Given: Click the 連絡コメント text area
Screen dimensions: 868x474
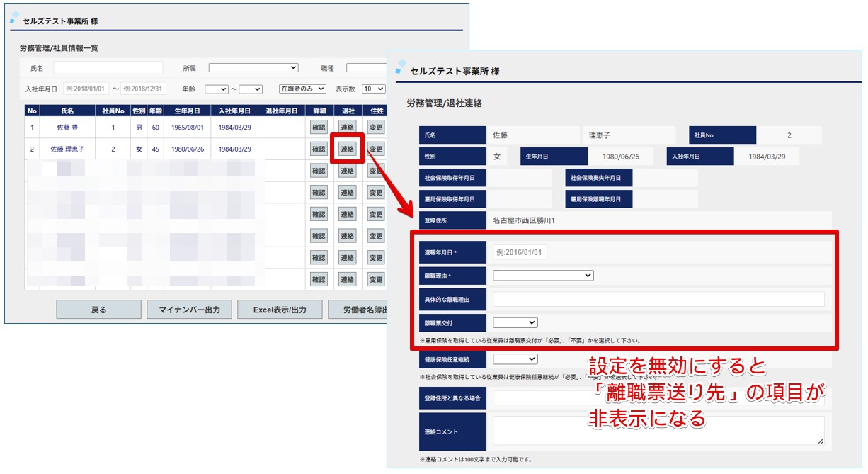Looking at the screenshot, I should coord(659,431).
